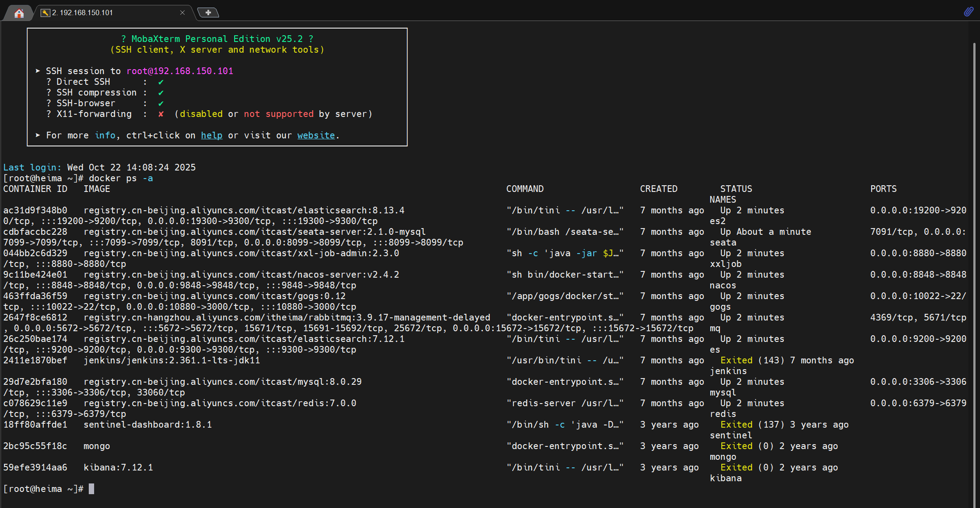The height and width of the screenshot is (508, 980).
Task: Click the terminal cursor at last prompt
Action: pos(91,489)
